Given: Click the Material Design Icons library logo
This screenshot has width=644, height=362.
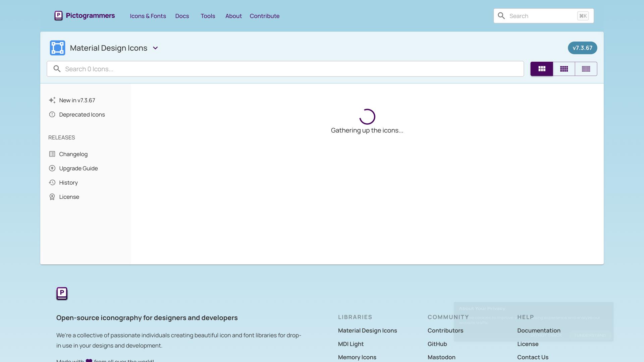Looking at the screenshot, I should 57,48.
